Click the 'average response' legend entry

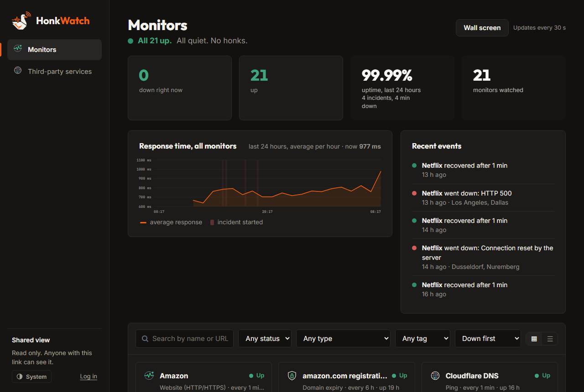point(171,222)
